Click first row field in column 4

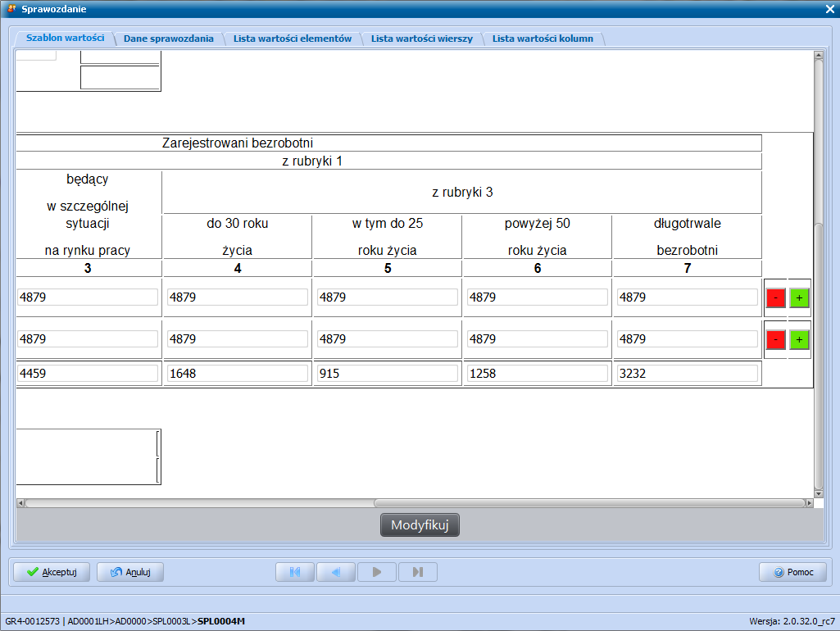[238, 297]
